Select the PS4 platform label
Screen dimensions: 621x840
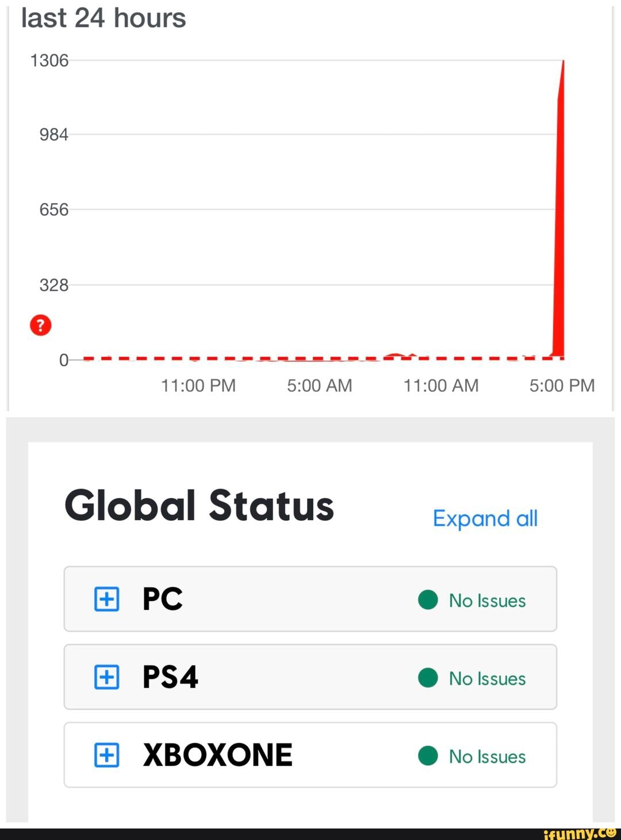tap(170, 677)
